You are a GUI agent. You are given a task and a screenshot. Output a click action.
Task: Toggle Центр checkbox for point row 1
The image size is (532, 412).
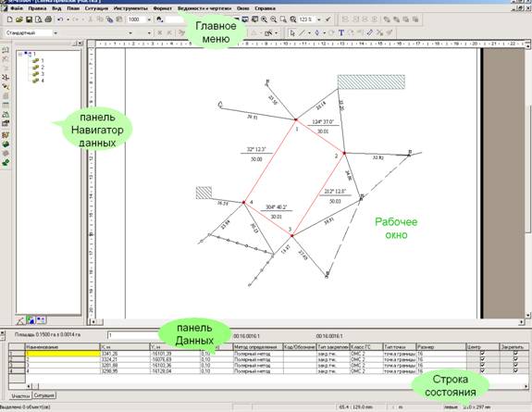(x=482, y=354)
